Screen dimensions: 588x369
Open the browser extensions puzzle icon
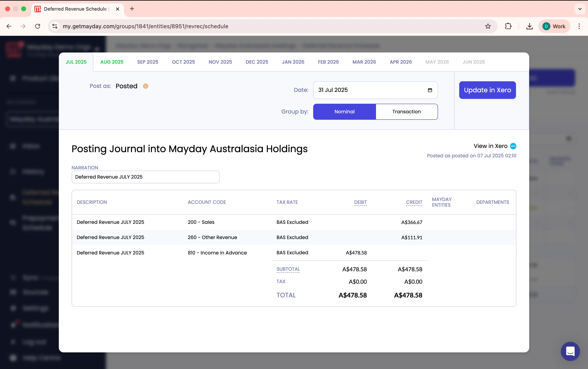pos(508,26)
